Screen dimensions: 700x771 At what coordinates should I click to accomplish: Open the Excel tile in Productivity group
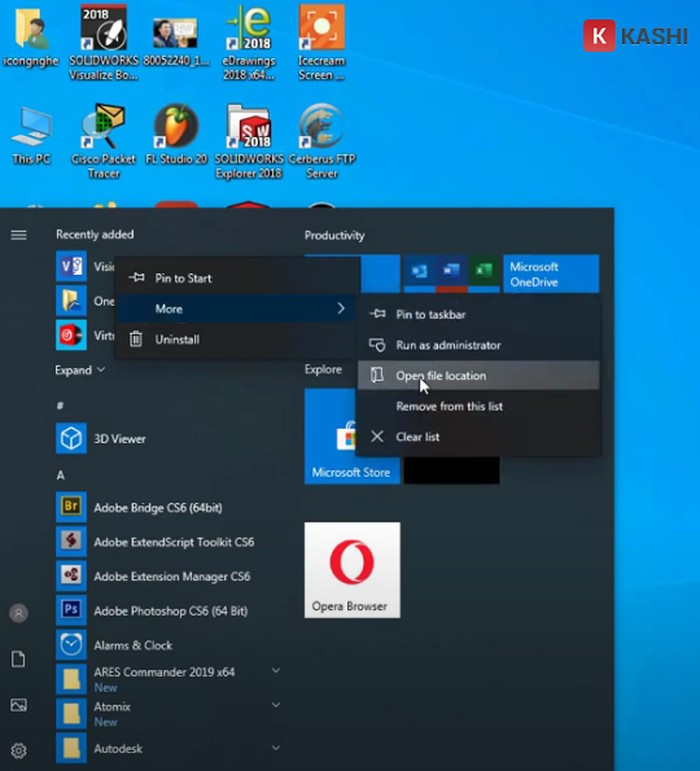[484, 270]
